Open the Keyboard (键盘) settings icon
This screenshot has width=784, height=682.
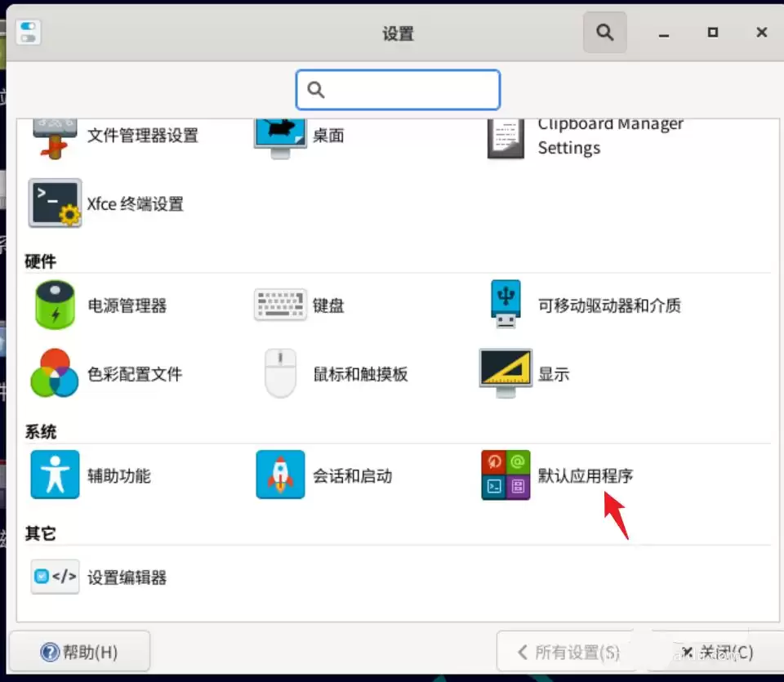tap(280, 305)
